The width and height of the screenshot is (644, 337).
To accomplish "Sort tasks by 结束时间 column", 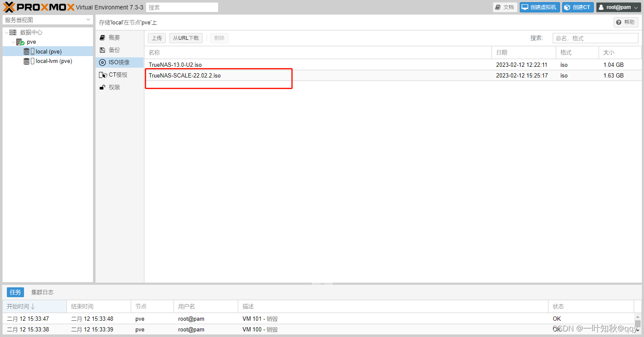I will [x=99, y=306].
